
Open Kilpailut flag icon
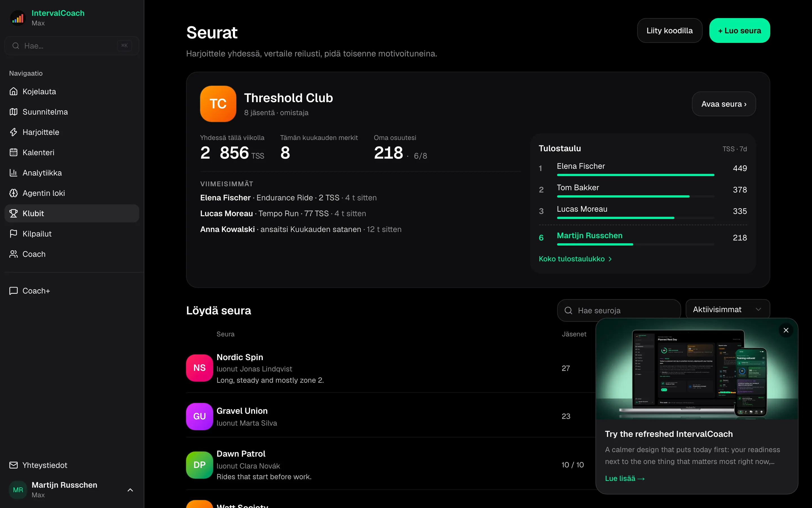(x=14, y=234)
